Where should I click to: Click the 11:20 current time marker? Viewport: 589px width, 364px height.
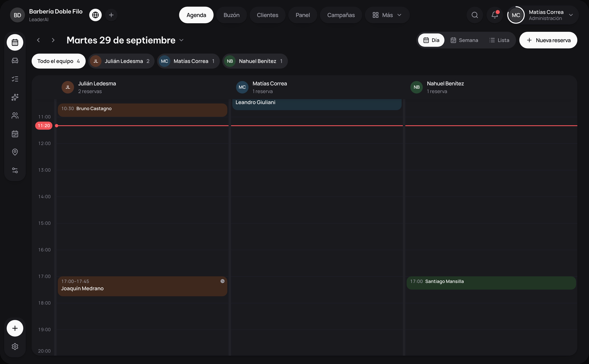(x=44, y=126)
